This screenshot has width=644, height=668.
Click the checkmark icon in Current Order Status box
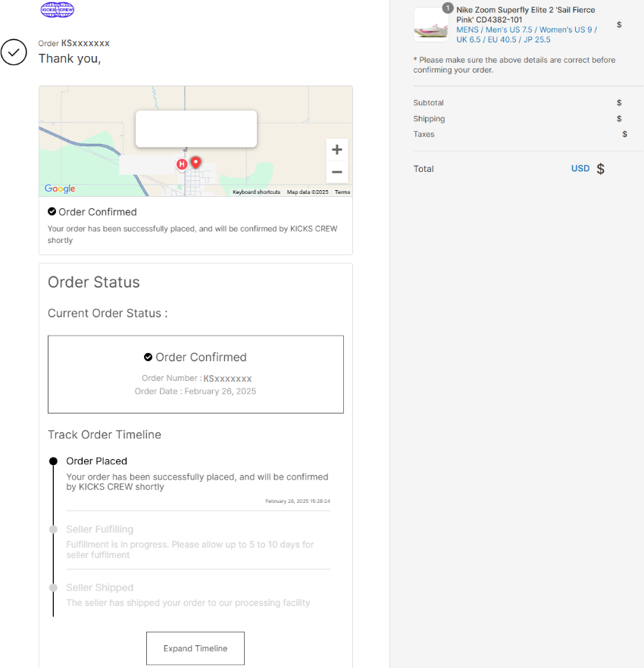[x=148, y=357]
